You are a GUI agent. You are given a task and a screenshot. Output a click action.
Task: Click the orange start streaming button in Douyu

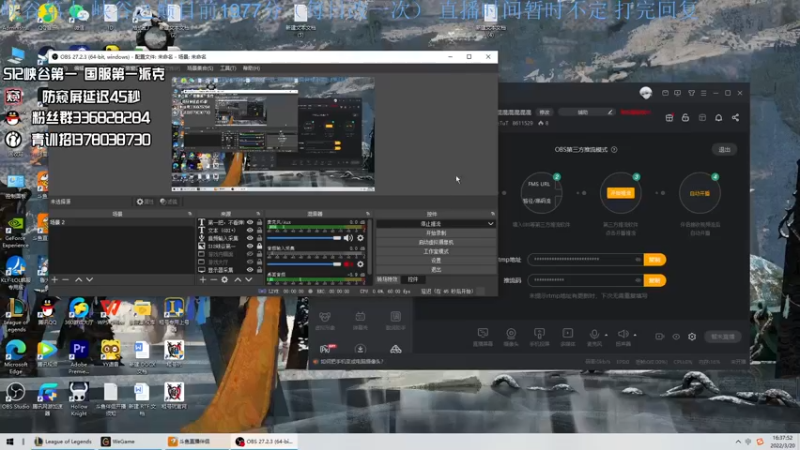click(620, 193)
